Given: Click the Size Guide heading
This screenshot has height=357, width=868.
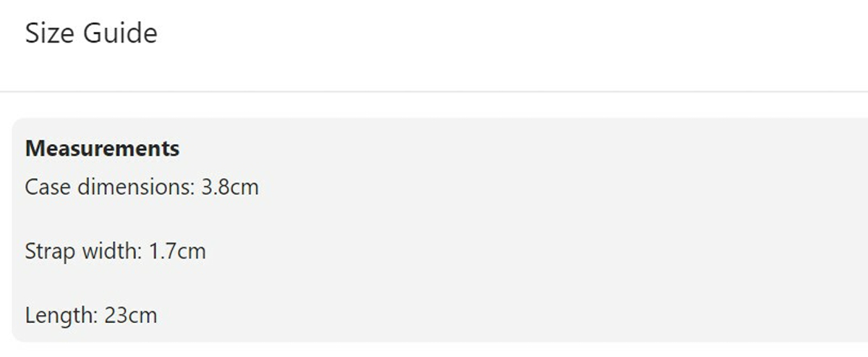Looking at the screenshot, I should pos(91,33).
